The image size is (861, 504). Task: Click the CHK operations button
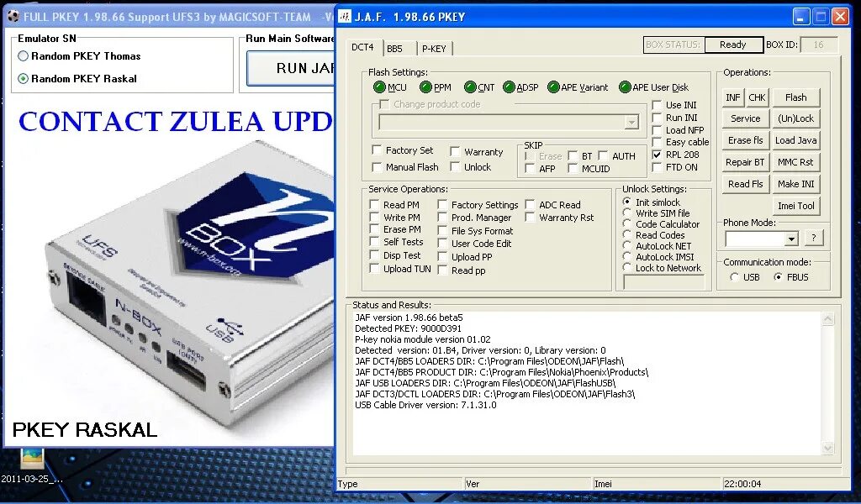click(757, 97)
